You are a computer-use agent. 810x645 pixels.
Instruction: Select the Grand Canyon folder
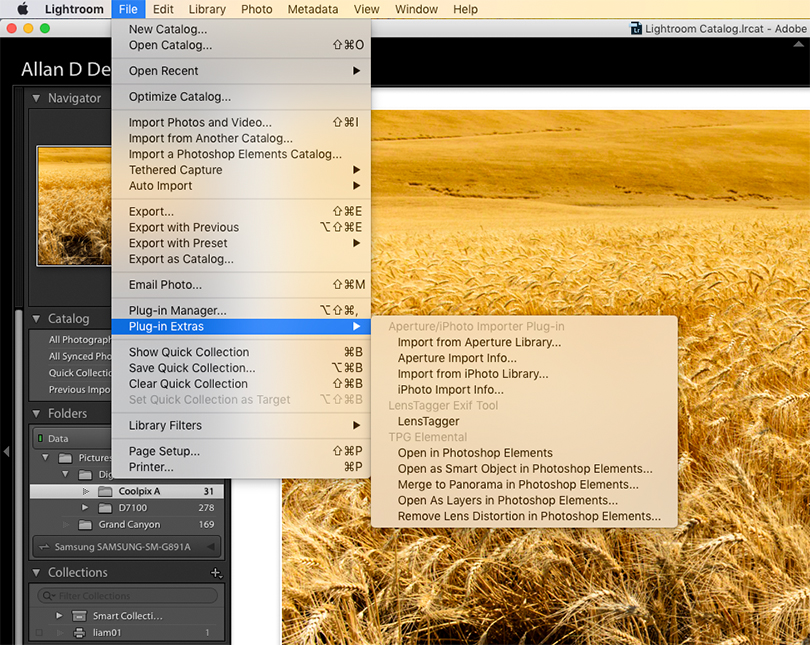[127, 525]
